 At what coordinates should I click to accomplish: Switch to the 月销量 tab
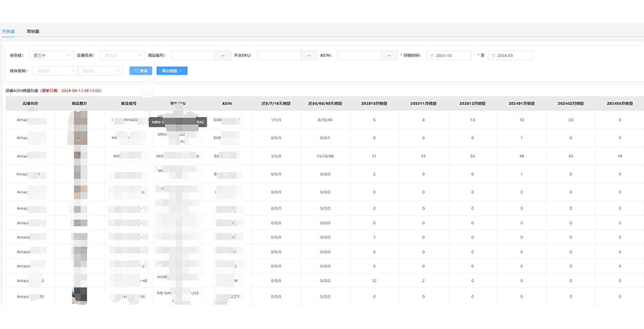pos(9,31)
